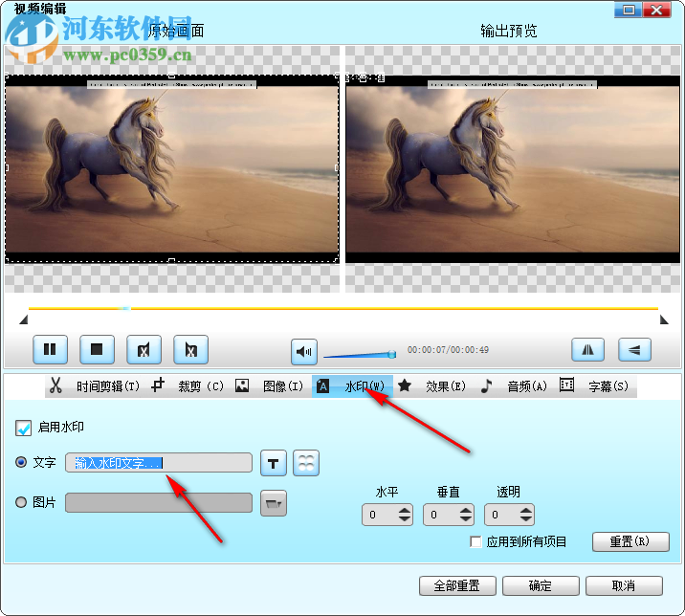Click the image picture icon

[242, 385]
